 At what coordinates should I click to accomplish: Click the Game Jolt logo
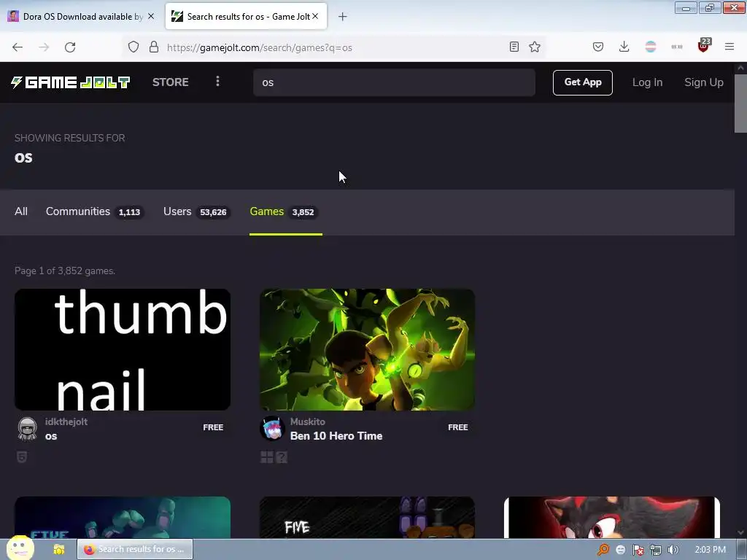pos(71,82)
